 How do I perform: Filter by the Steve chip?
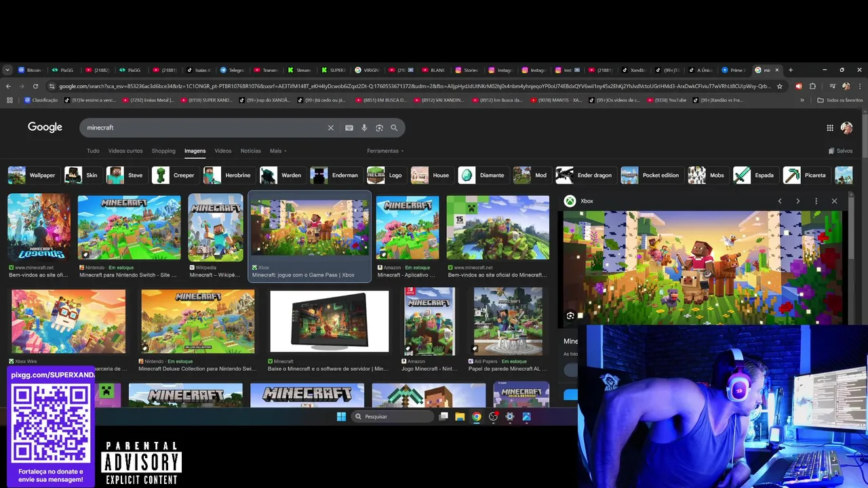[125, 176]
